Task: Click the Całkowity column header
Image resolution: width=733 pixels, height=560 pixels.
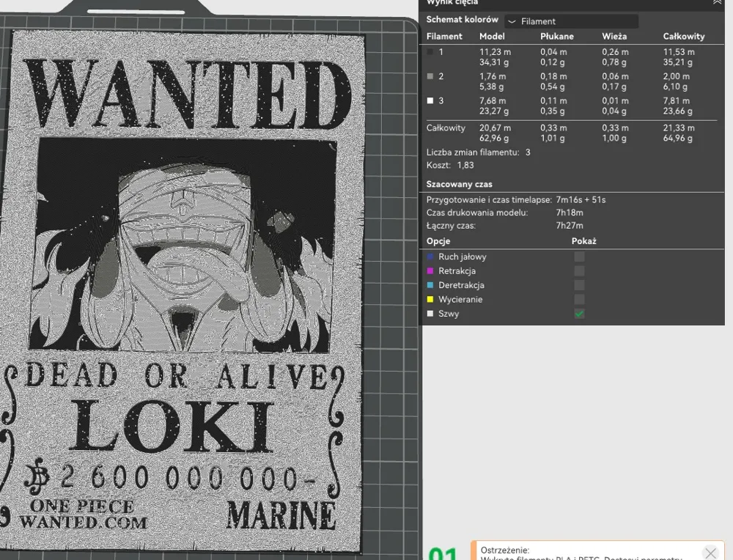Action: [683, 37]
